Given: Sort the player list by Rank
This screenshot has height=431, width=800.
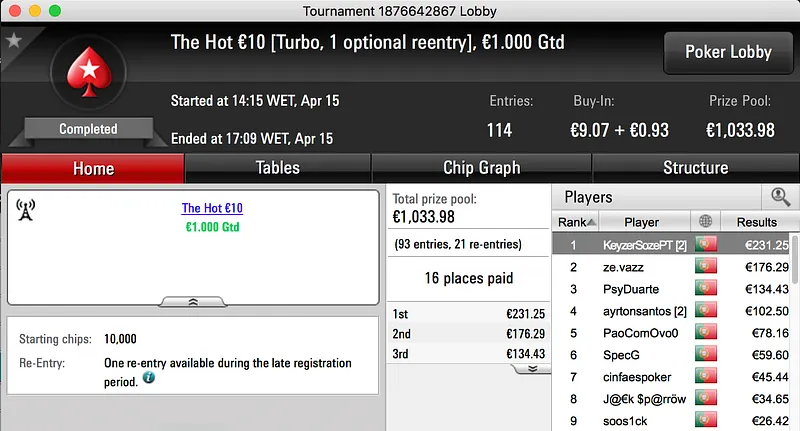Looking at the screenshot, I should (577, 221).
